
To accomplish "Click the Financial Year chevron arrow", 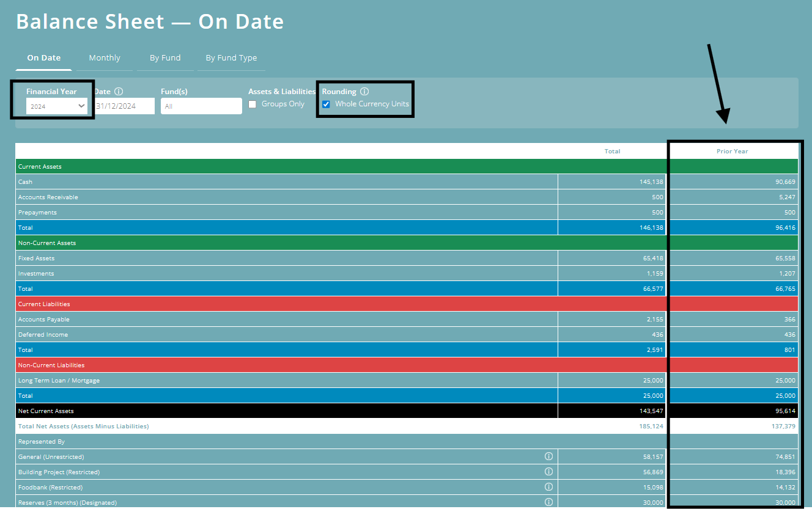I will pyautogui.click(x=82, y=105).
